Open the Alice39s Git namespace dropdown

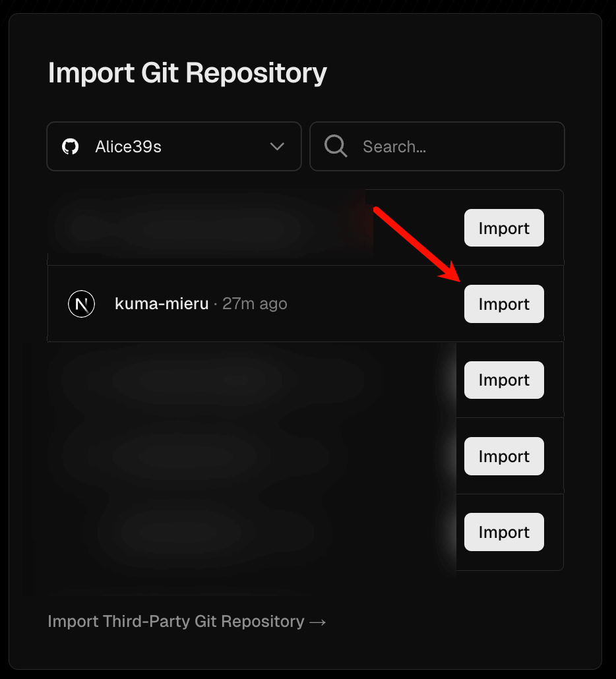point(174,146)
